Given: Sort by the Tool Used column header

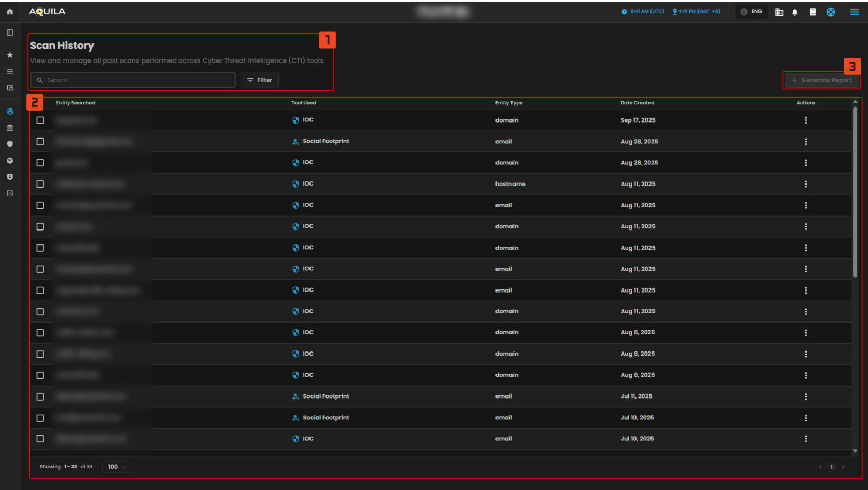Looking at the screenshot, I should click(303, 103).
